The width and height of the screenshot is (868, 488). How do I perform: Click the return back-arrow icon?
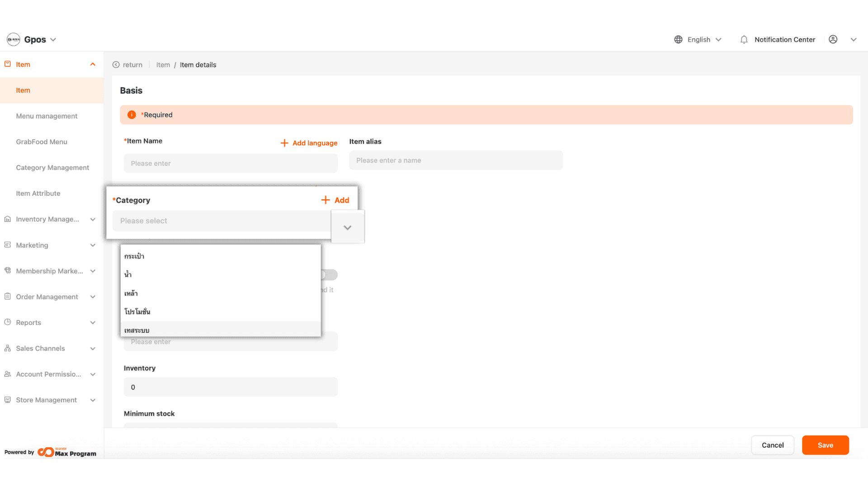pos(116,65)
